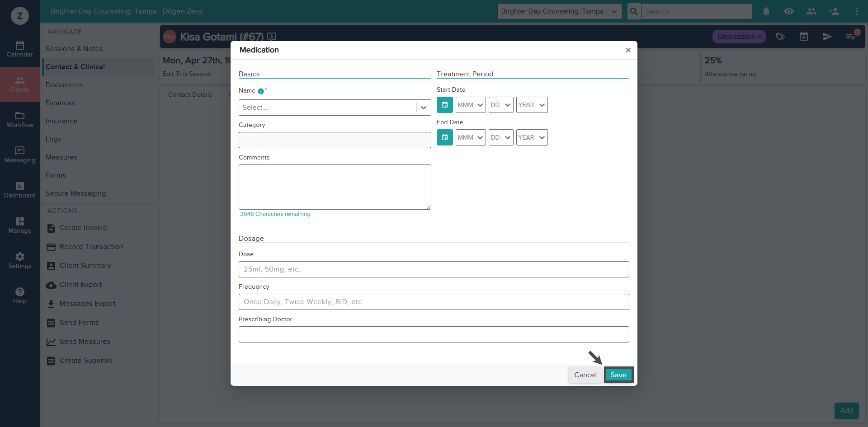Click the send paper-plane icon
Image resolution: width=868 pixels, height=427 pixels.
[x=827, y=37]
